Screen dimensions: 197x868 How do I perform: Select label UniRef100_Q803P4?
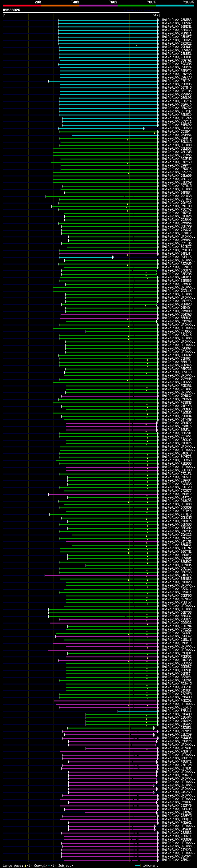[x=177, y=857]
